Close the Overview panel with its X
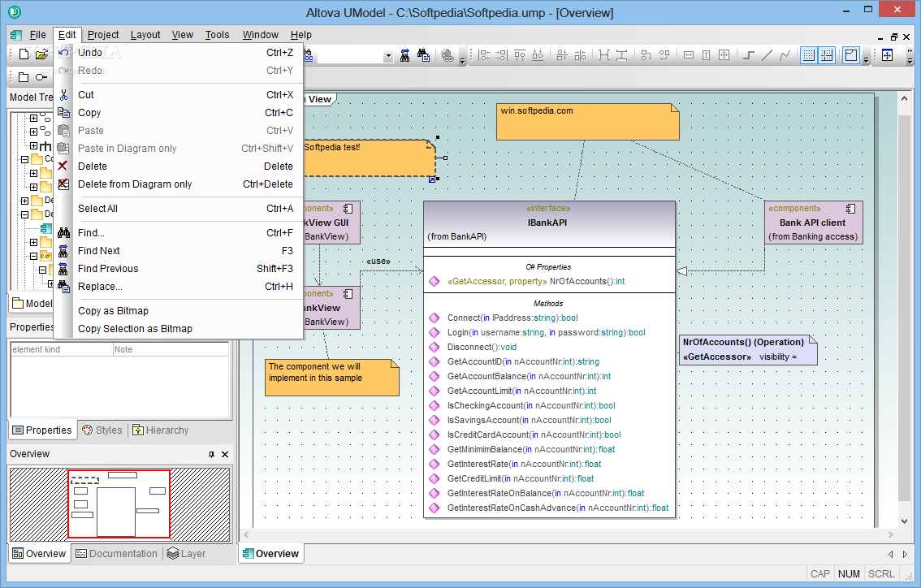The height and width of the screenshot is (588, 921). [x=225, y=454]
